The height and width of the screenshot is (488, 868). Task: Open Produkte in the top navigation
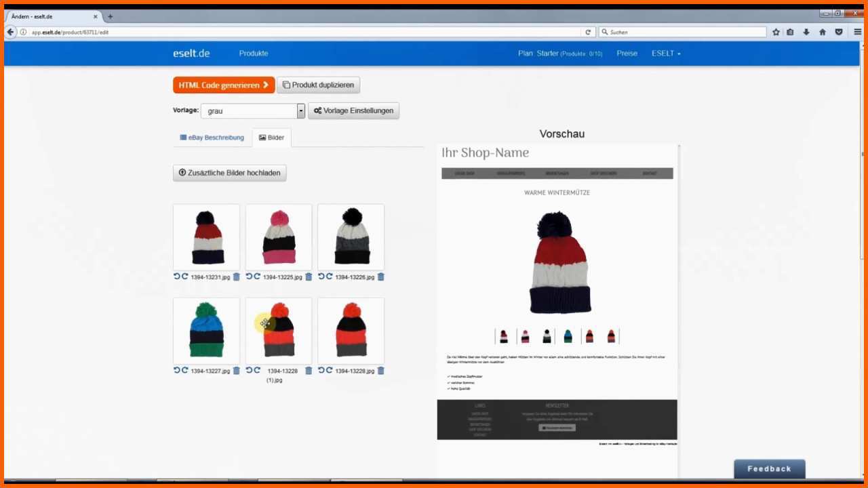tap(254, 54)
